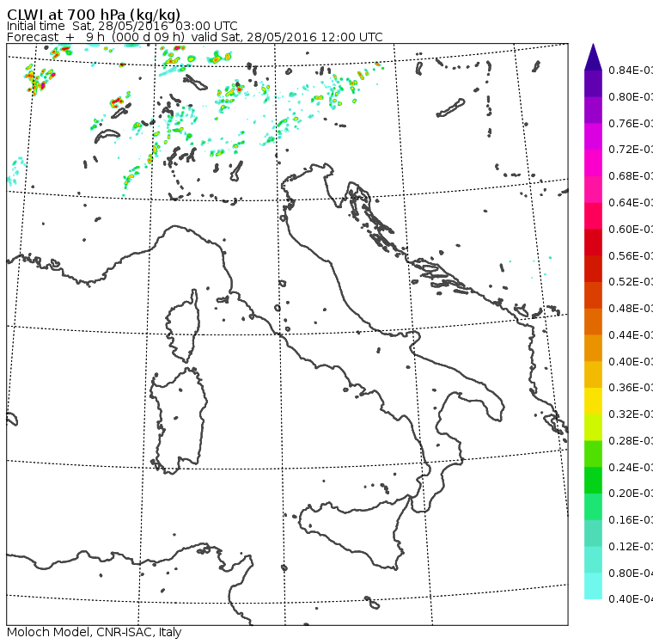
Task: Select the 0.68E-0 legend label
Action: point(631,176)
